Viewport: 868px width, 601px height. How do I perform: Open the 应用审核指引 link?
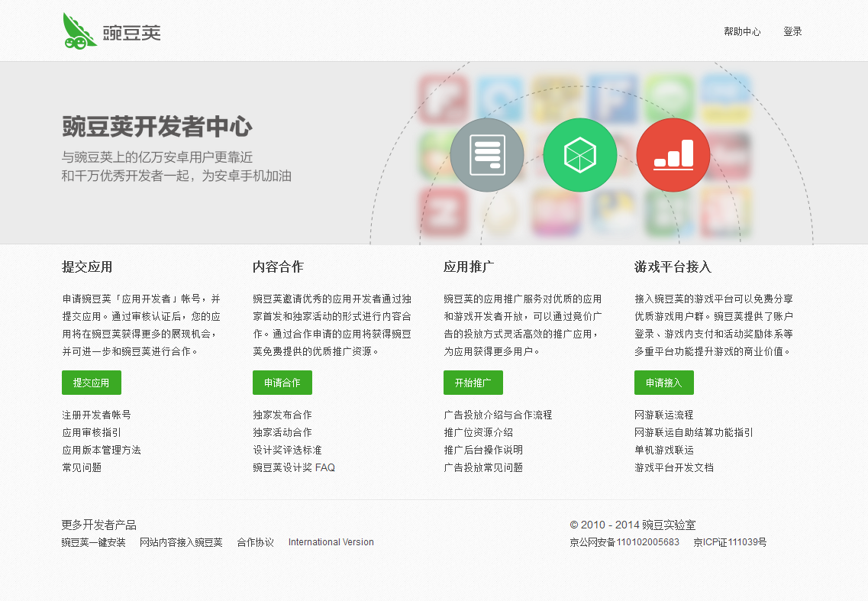[x=92, y=432]
